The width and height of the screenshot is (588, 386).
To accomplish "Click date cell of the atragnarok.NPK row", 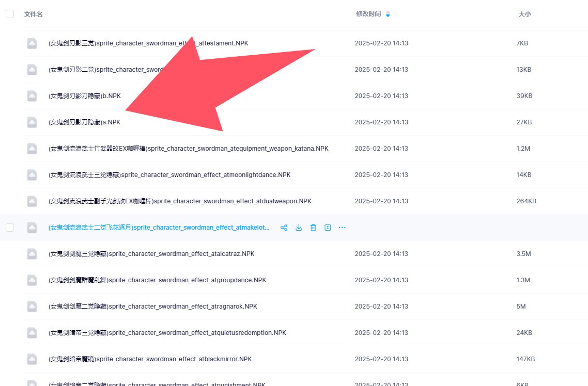I will (x=381, y=307).
